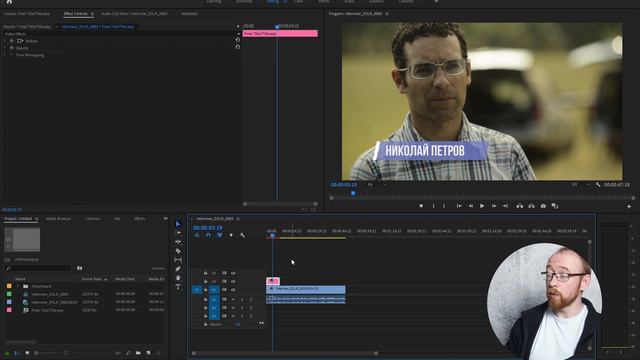Select the Pen tool
Image resolution: width=640 pixels, height=360 pixels.
[x=178, y=269]
